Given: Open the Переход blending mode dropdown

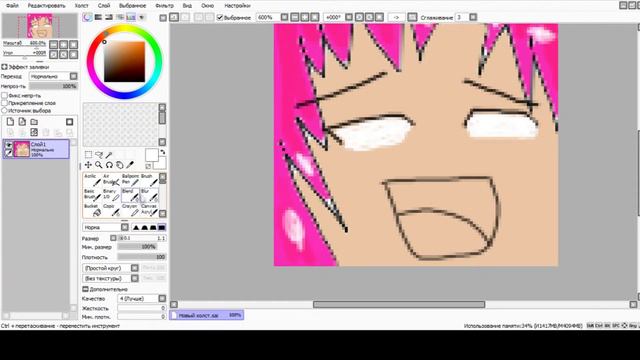Looking at the screenshot, I should pyautogui.click(x=53, y=76).
